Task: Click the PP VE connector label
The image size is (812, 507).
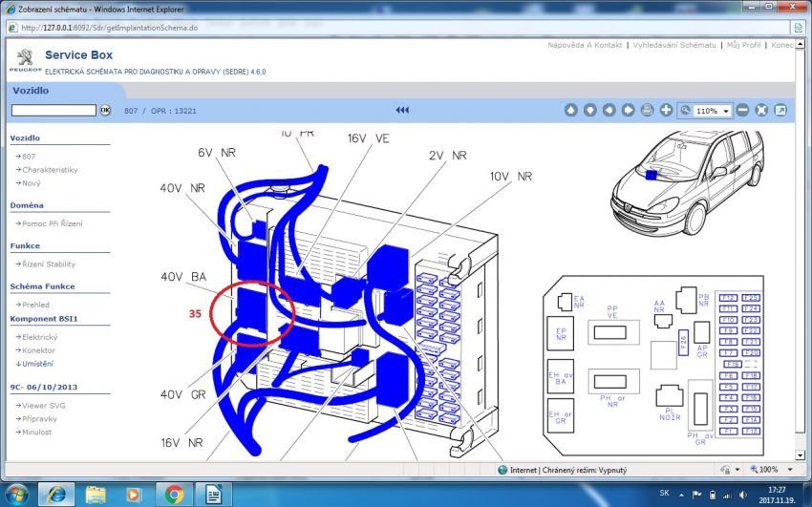Action: point(612,312)
